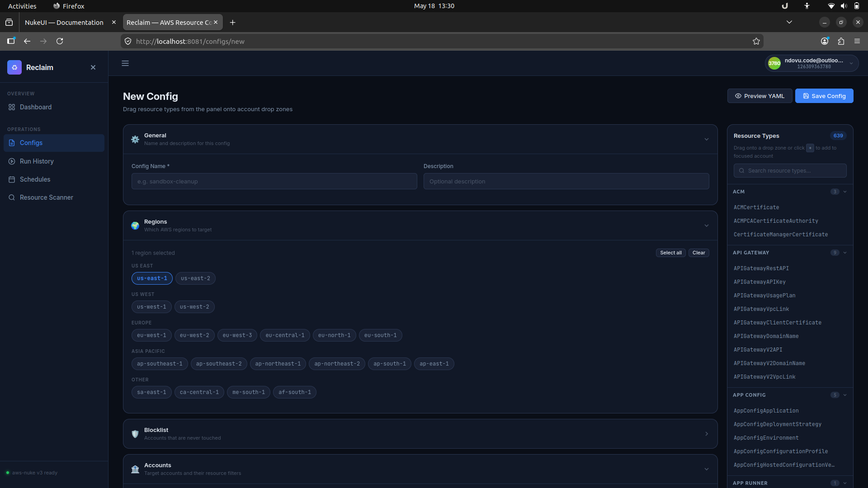Click the Regions globe icon
868x488 pixels.
point(135,225)
